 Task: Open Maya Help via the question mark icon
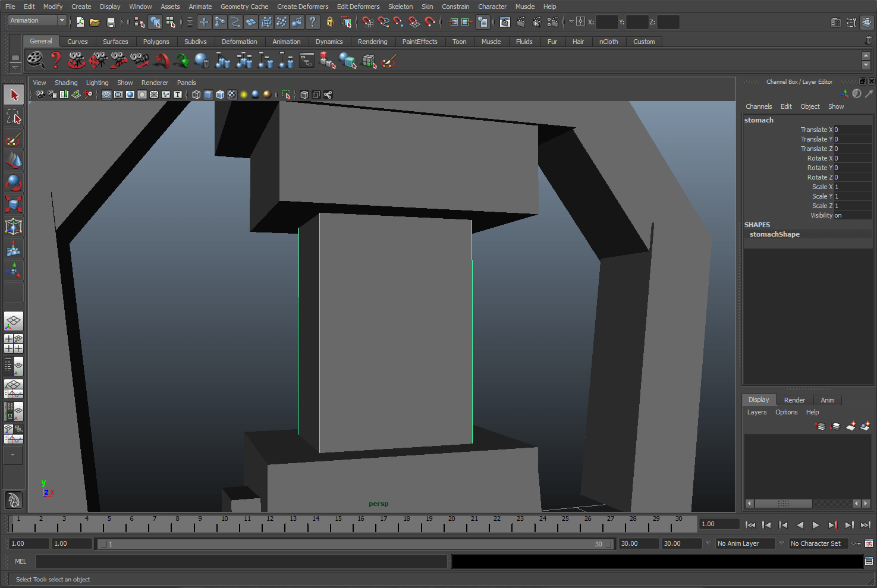[313, 22]
